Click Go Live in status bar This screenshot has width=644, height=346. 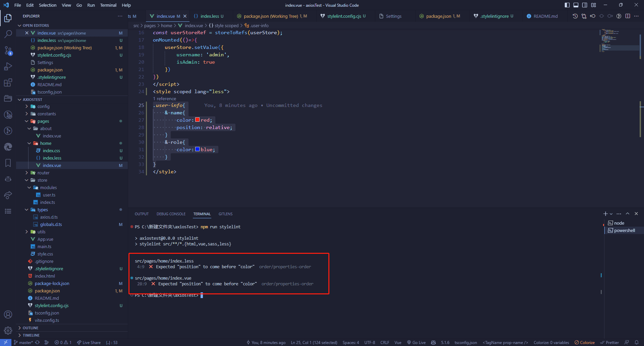click(416, 342)
